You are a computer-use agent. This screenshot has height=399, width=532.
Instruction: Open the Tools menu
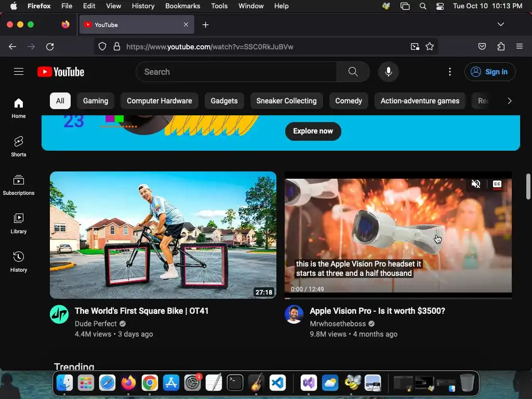(x=219, y=6)
